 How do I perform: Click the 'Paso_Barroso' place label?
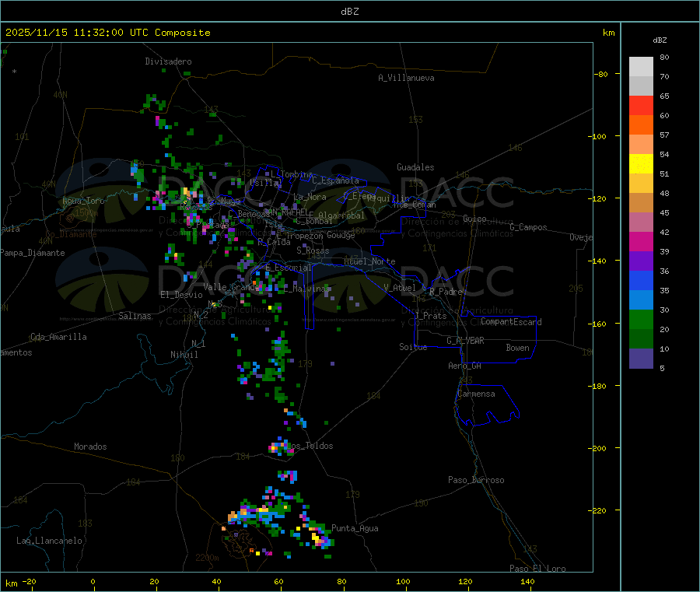pyautogui.click(x=476, y=480)
